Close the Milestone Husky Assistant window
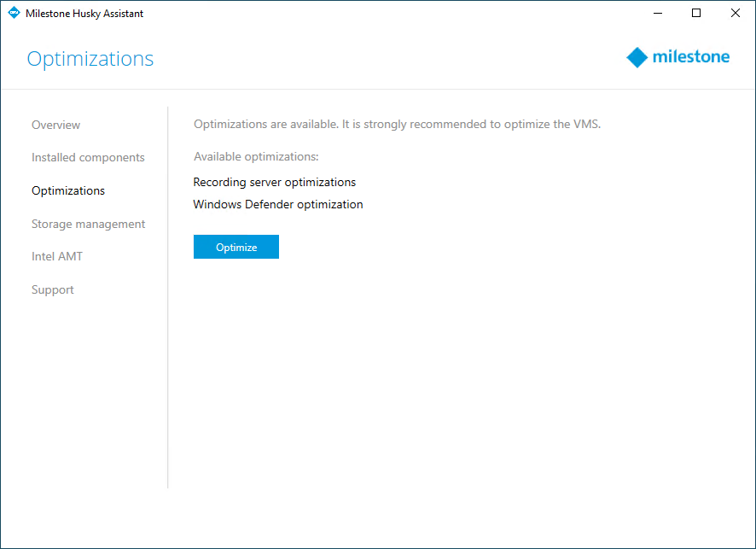The height and width of the screenshot is (549, 756). (x=736, y=13)
